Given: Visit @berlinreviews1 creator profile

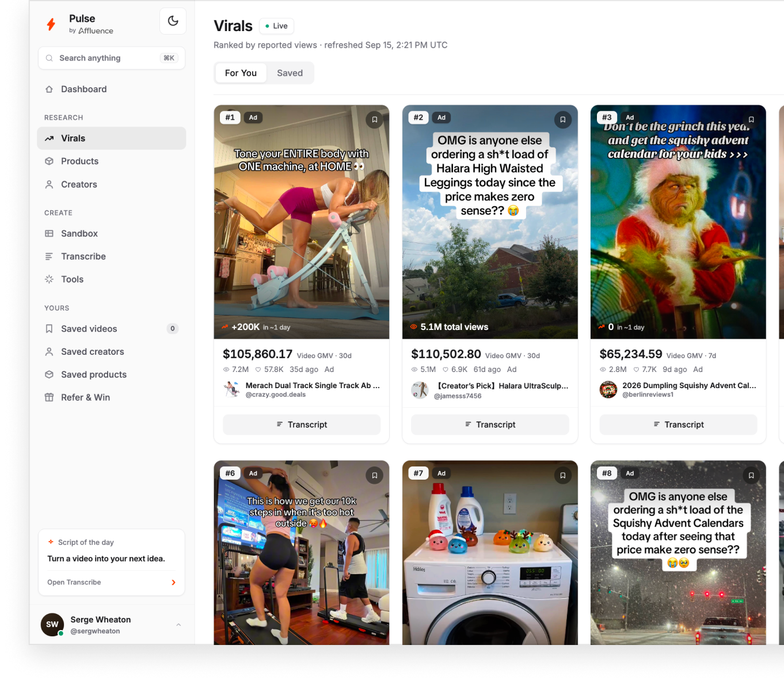Looking at the screenshot, I should (x=648, y=395).
